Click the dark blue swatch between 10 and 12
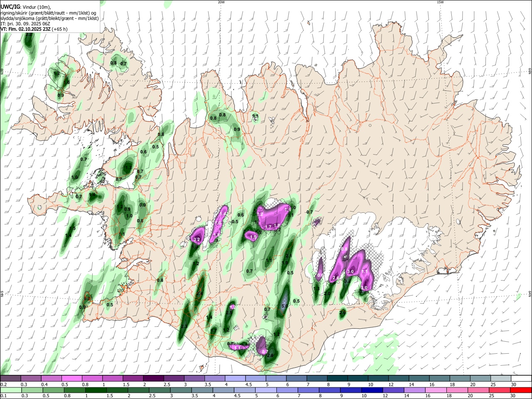 pos(371,390)
